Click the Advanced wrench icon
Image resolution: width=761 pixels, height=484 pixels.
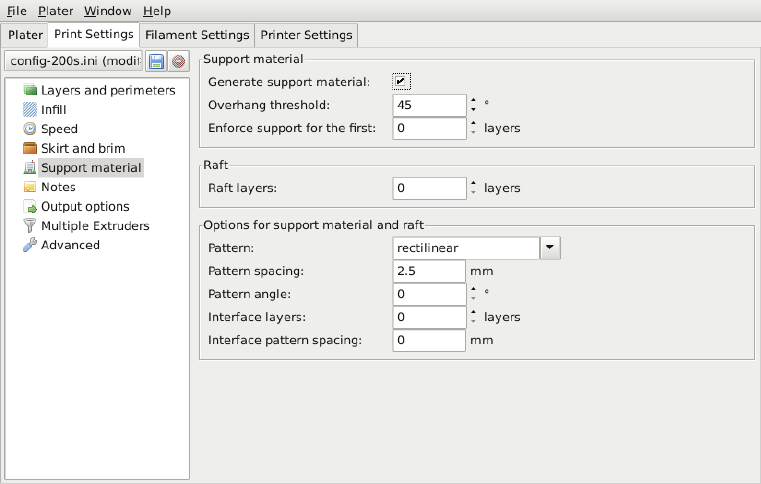(30, 245)
